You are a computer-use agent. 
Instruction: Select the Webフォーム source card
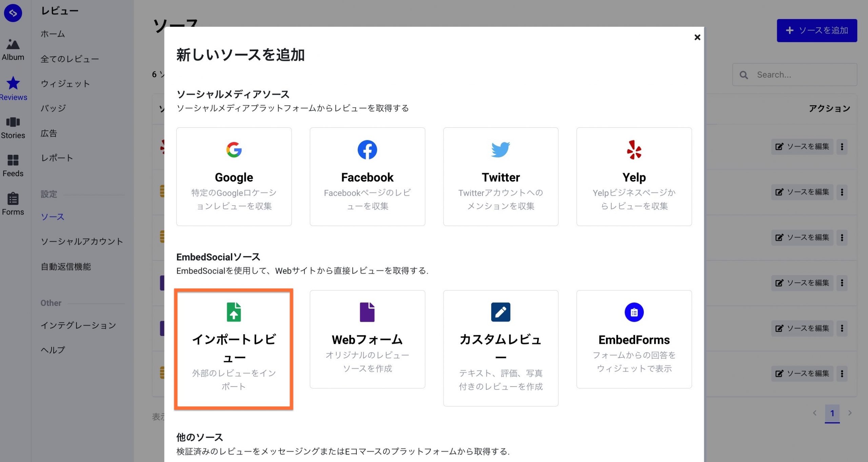pos(367,339)
